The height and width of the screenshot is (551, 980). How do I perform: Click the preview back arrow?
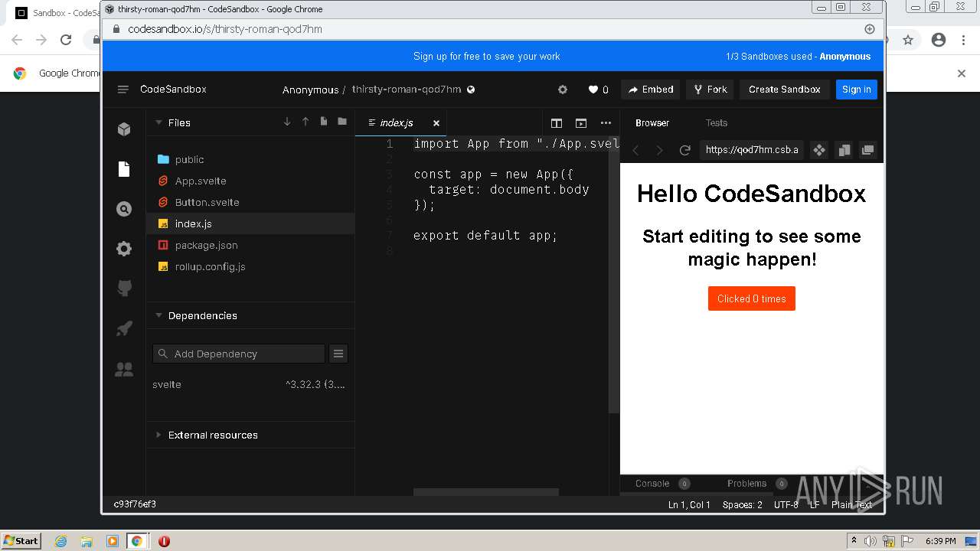pos(635,150)
